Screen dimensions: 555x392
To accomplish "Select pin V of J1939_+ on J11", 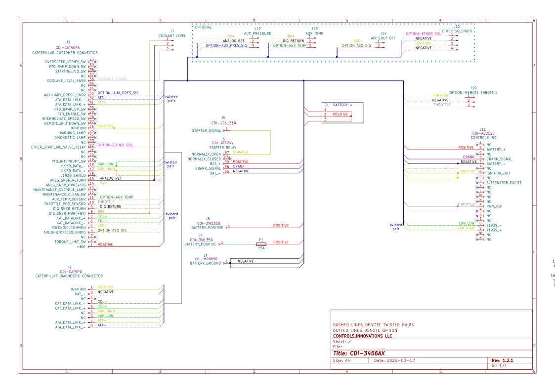I will click(480, 229).
